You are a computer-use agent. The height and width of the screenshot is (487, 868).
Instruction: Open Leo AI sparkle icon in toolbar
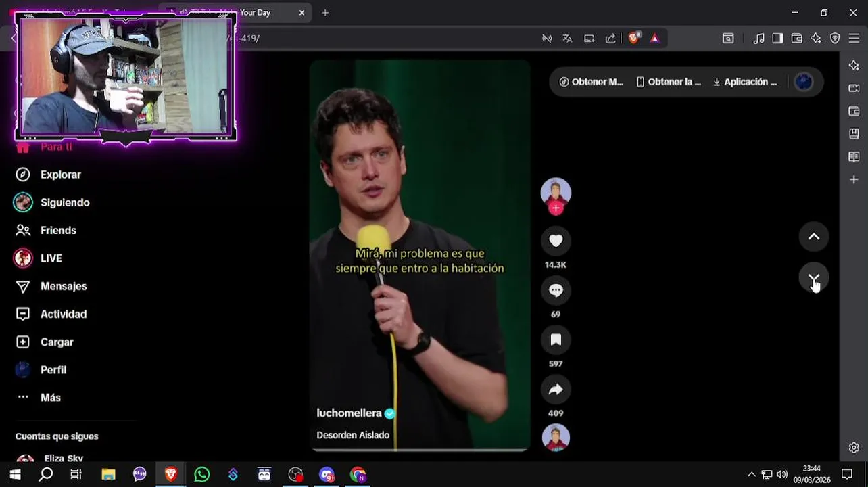816,39
